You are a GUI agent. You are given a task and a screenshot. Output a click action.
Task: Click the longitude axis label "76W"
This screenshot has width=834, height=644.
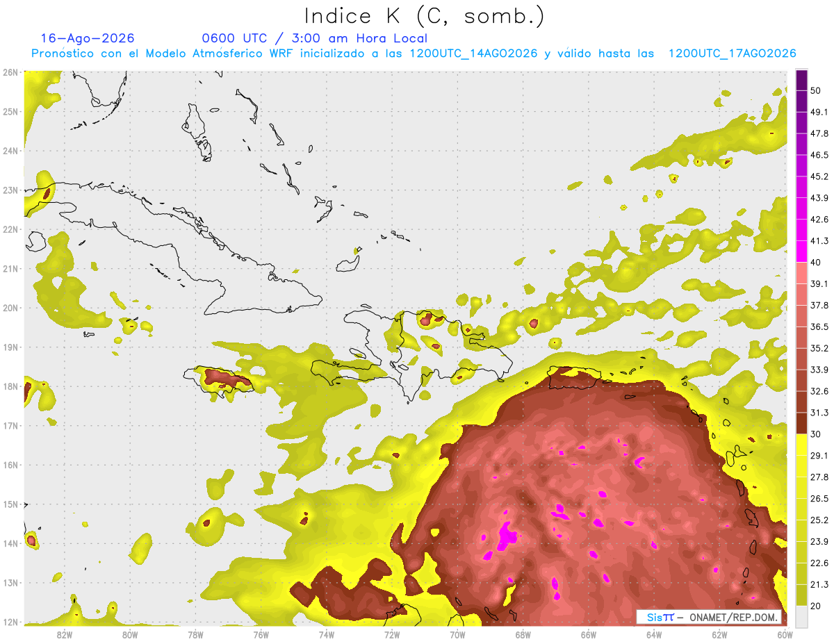point(261,636)
